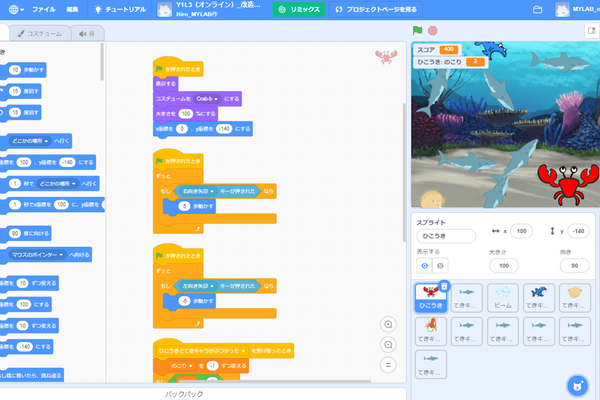This screenshot has width=600, height=400.
Task: Select the octopus sprite
Action: tap(430, 331)
